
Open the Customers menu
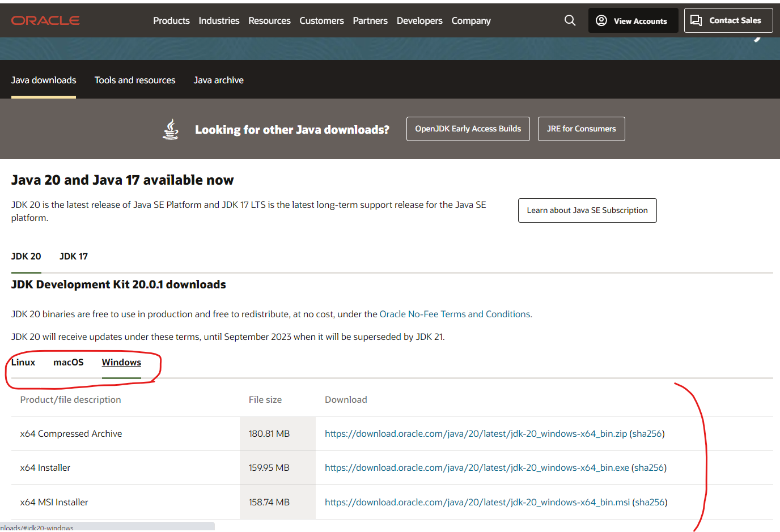point(321,20)
